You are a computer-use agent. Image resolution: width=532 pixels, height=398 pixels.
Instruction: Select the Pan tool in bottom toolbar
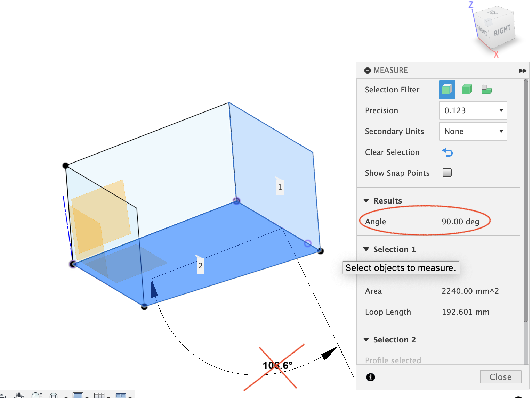(19, 395)
